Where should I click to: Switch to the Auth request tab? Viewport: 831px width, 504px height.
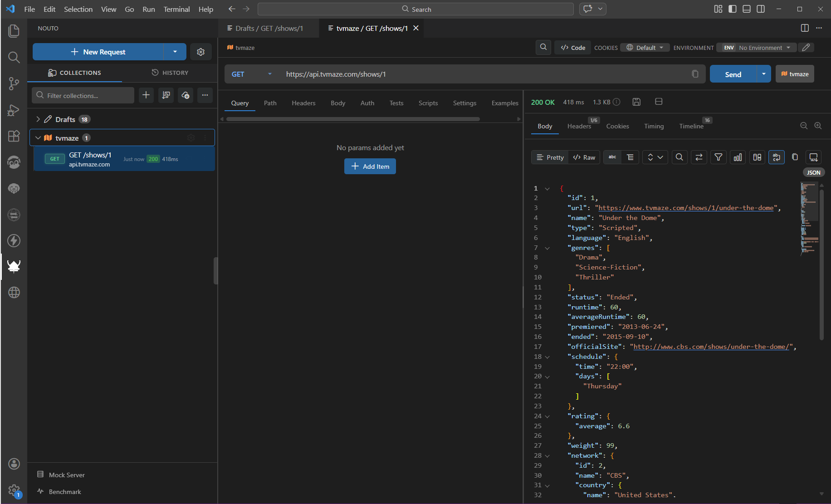pyautogui.click(x=367, y=103)
